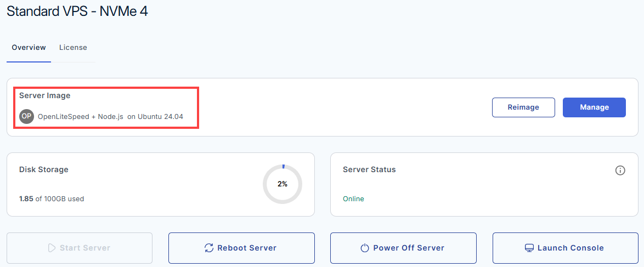This screenshot has width=644, height=267.
Task: Click the disabled Start Server button
Action: pyautogui.click(x=80, y=248)
